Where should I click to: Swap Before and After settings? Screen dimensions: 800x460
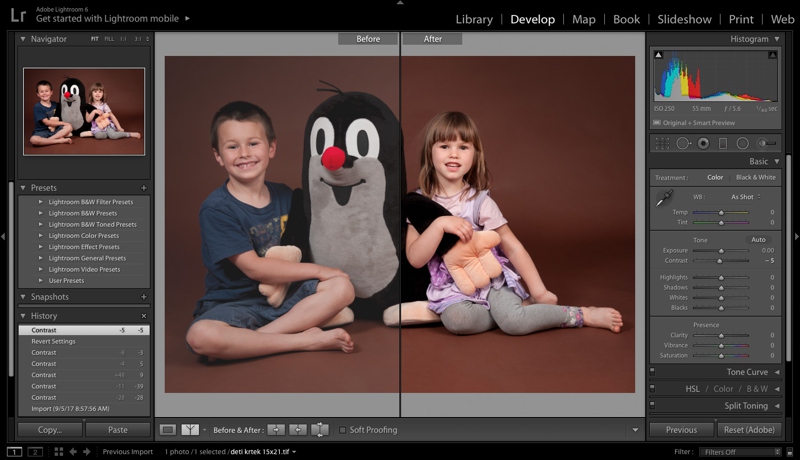[320, 430]
